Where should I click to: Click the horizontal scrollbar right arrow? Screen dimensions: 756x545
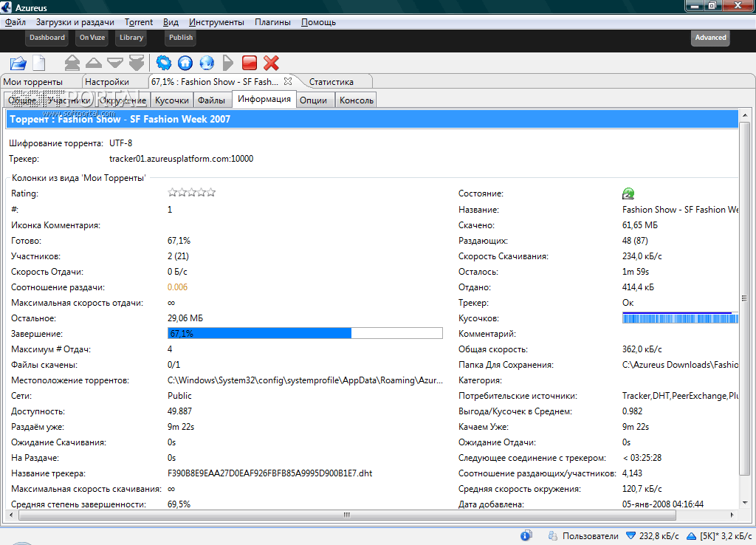(x=732, y=515)
